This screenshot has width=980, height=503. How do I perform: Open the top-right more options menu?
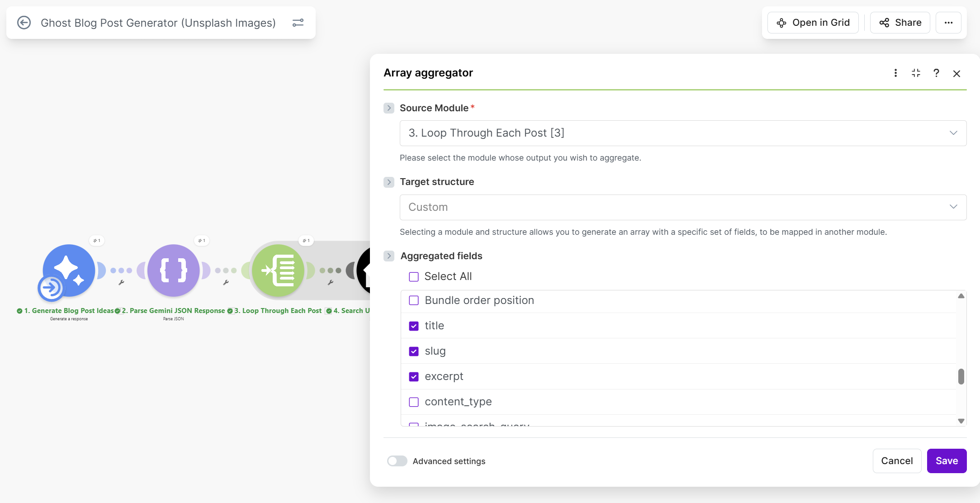[x=948, y=23]
